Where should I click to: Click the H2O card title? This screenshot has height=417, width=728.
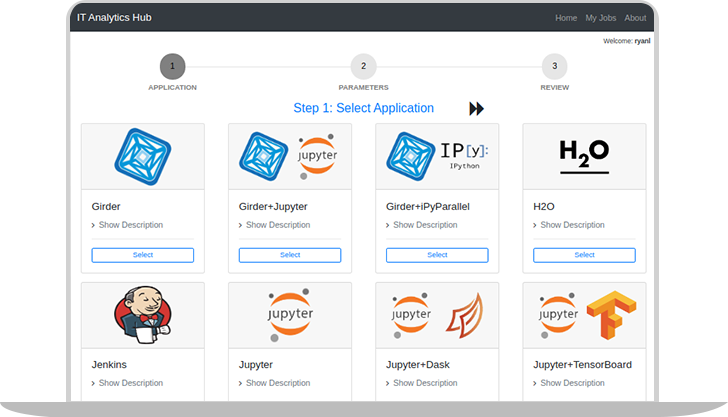point(544,207)
